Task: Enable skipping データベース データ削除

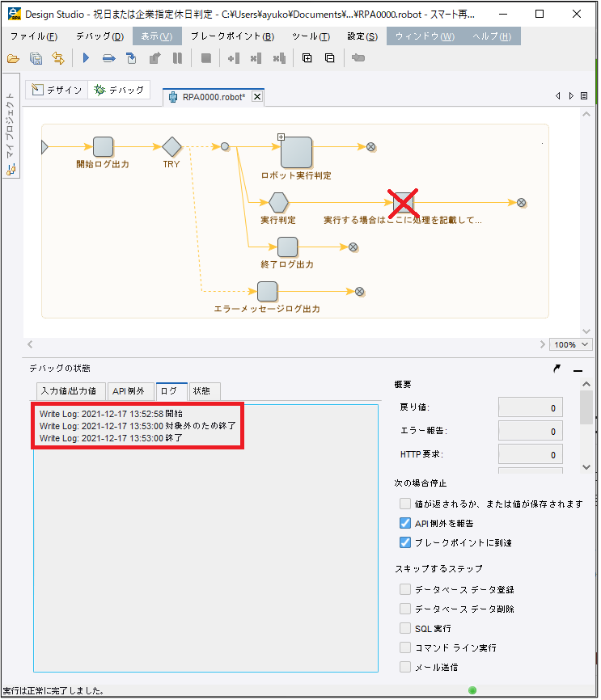Action: pos(405,609)
